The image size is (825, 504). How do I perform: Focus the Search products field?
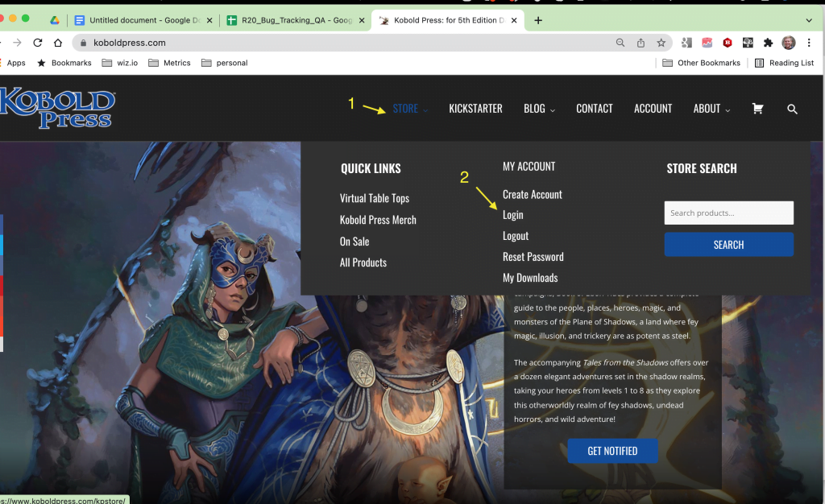point(728,213)
